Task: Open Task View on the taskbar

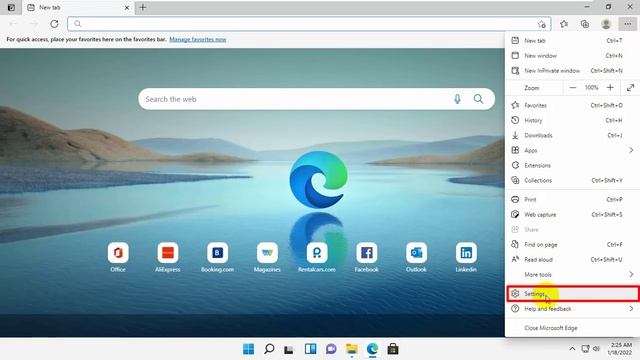Action: click(289, 349)
